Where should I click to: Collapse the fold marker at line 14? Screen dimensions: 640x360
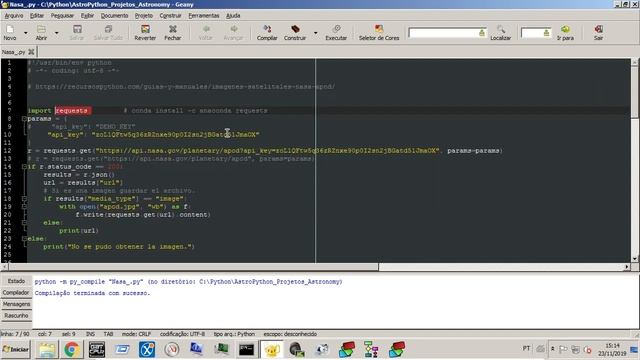[24, 167]
